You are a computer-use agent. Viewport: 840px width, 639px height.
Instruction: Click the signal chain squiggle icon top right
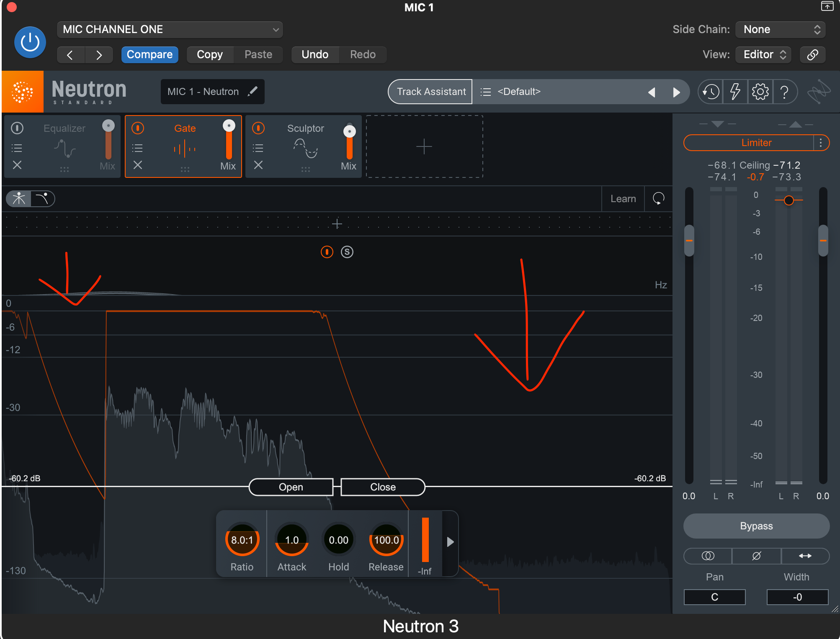click(x=819, y=91)
